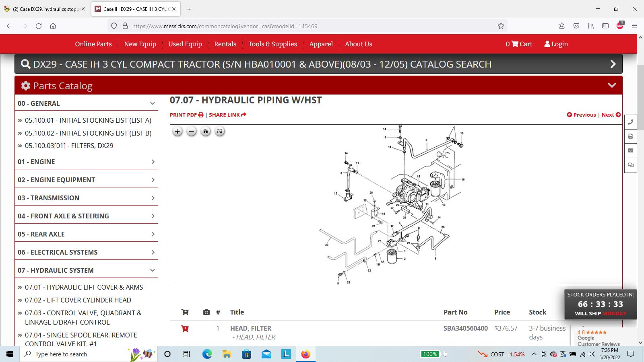Viewport: 644px width, 362px height.
Task: Reload the browser page
Action: coord(39,26)
